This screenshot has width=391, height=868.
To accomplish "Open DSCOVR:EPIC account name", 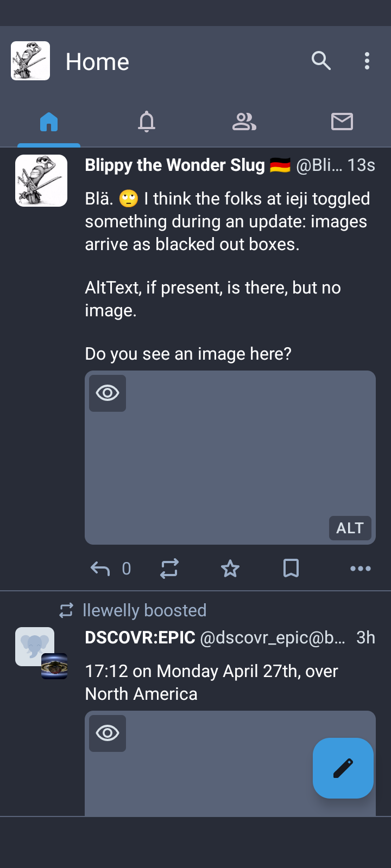I will pyautogui.click(x=140, y=637).
